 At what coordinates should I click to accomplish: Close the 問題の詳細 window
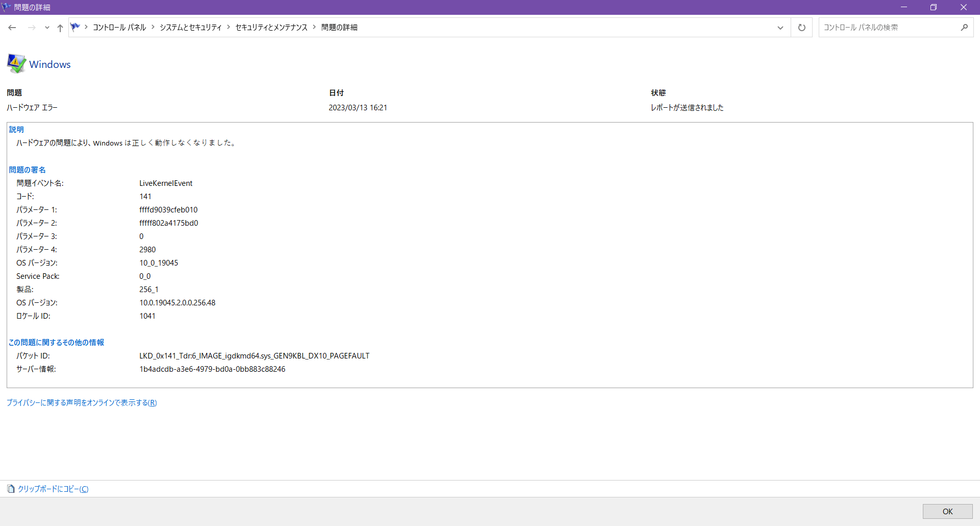(964, 7)
